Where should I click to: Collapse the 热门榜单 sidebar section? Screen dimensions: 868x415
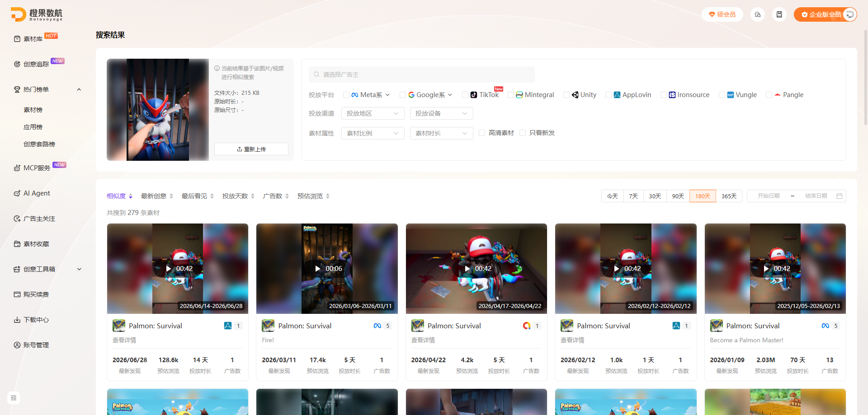tap(79, 89)
